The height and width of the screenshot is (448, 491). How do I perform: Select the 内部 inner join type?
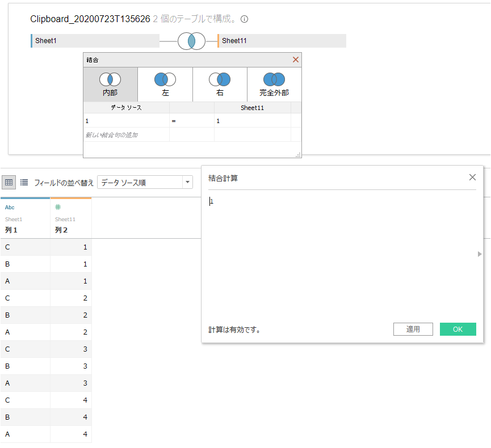[110, 84]
